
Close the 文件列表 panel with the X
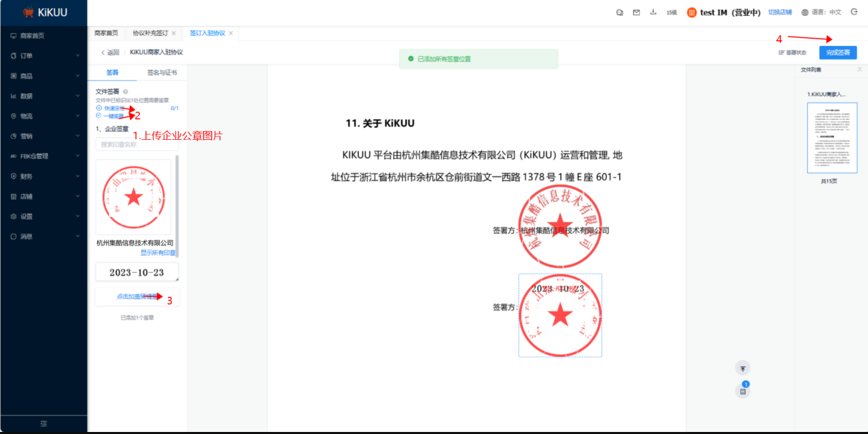(x=860, y=70)
